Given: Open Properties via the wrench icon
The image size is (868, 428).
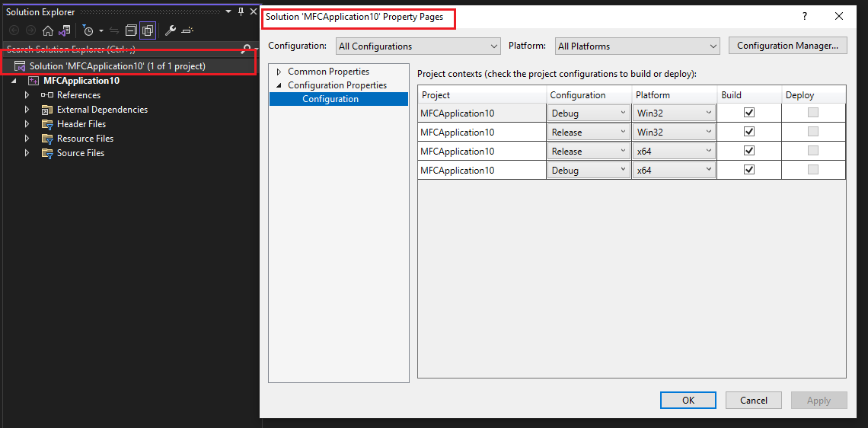Looking at the screenshot, I should point(171,30).
